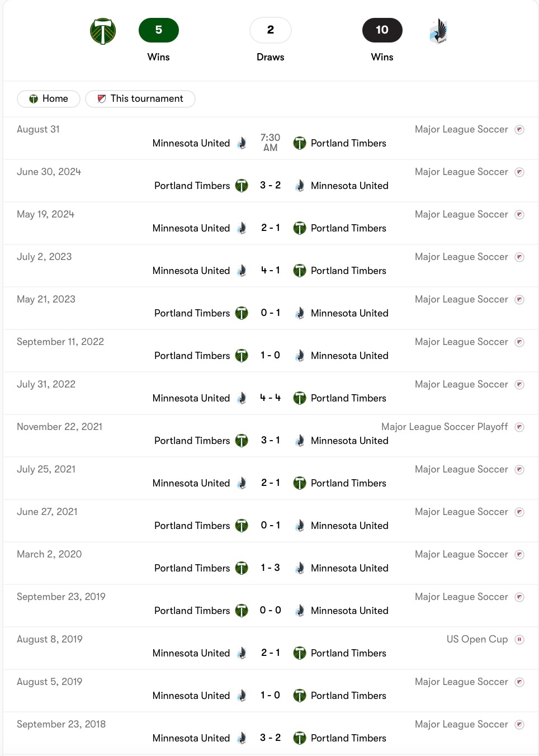The image size is (539, 756).
Task: Click Portland Timbers crest in the November 22, 2021 match
Action: pyautogui.click(x=242, y=441)
